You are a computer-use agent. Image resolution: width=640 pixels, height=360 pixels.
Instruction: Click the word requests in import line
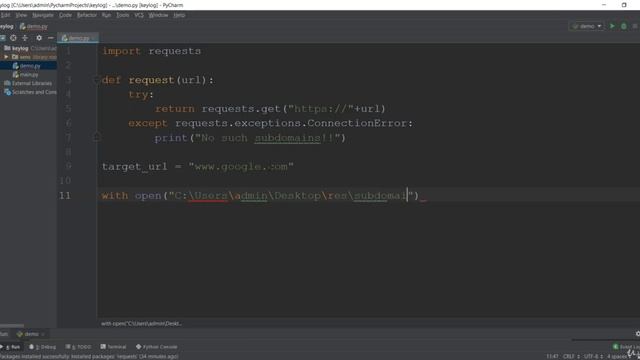coord(175,51)
